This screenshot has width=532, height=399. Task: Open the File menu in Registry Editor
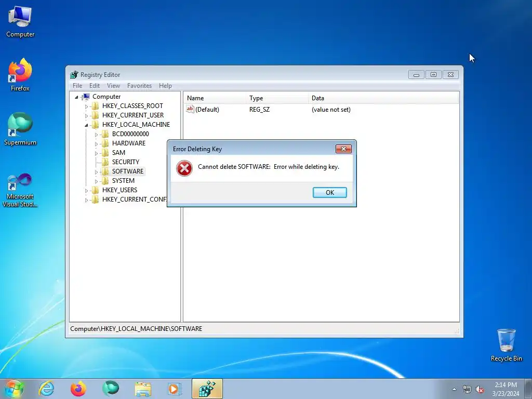[x=77, y=86]
